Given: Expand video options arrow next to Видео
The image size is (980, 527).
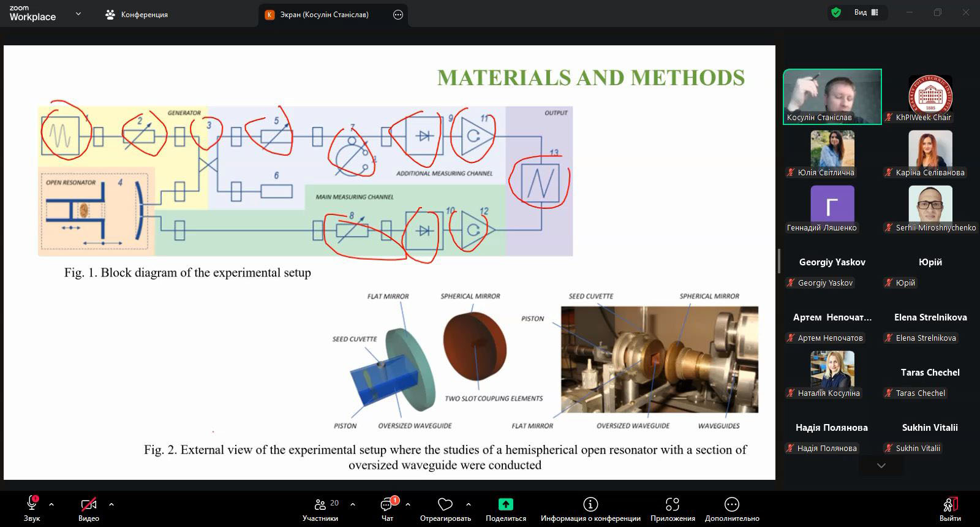Looking at the screenshot, I should pyautogui.click(x=111, y=504).
